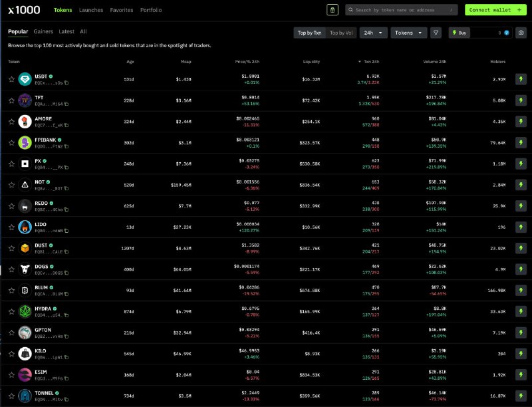Copy the USDT token address
The width and height of the screenshot is (532, 407).
pyautogui.click(x=66, y=83)
